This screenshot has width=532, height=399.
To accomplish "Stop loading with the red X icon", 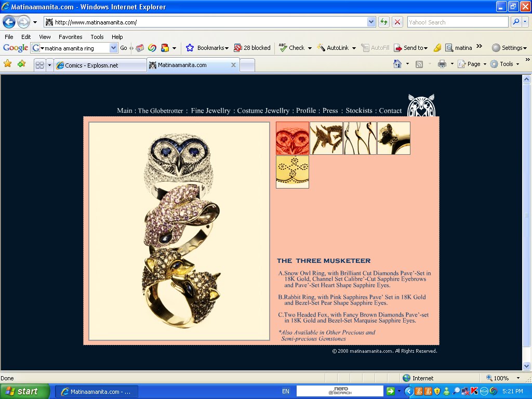I will point(397,22).
